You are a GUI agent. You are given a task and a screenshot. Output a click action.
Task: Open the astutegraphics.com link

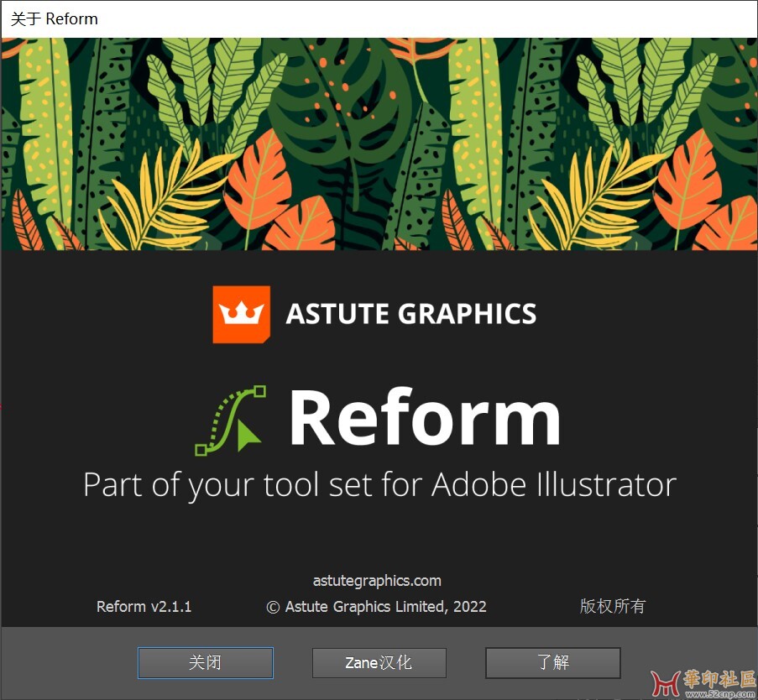pos(377,580)
